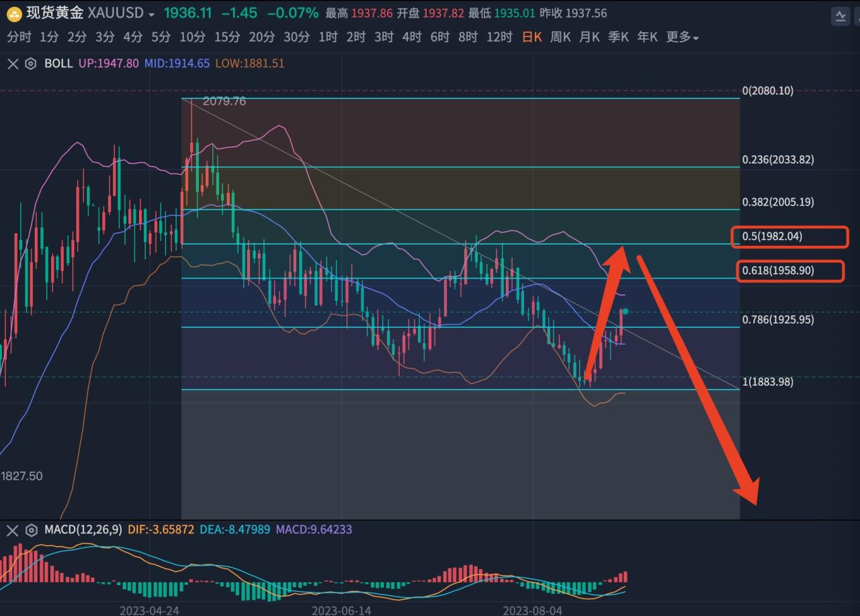The width and height of the screenshot is (860, 616).
Task: Select the 2时 timeframe
Action: 356,38
